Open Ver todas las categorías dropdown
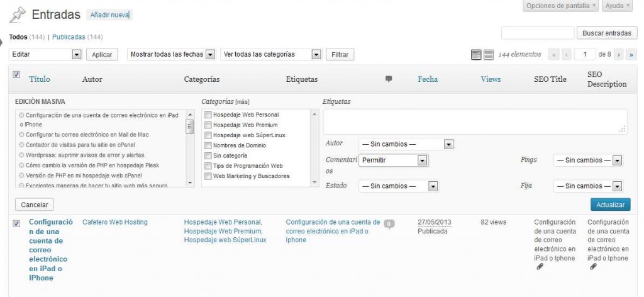 [x=271, y=54]
